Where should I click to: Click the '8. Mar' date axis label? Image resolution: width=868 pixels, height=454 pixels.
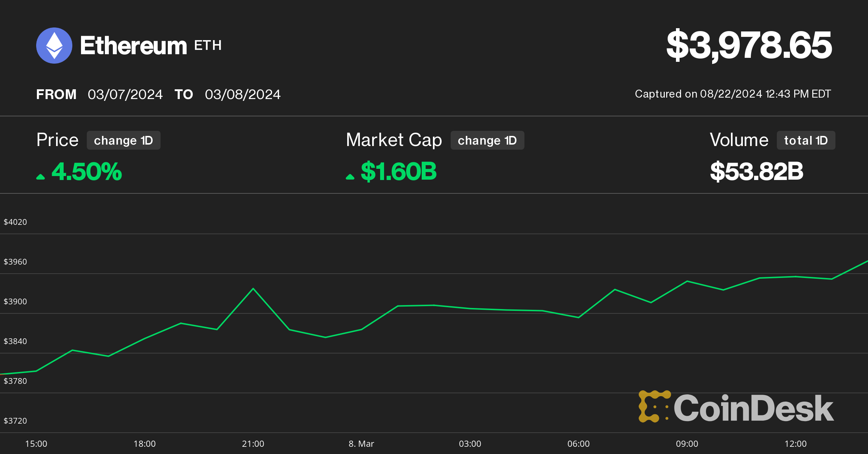click(361, 444)
